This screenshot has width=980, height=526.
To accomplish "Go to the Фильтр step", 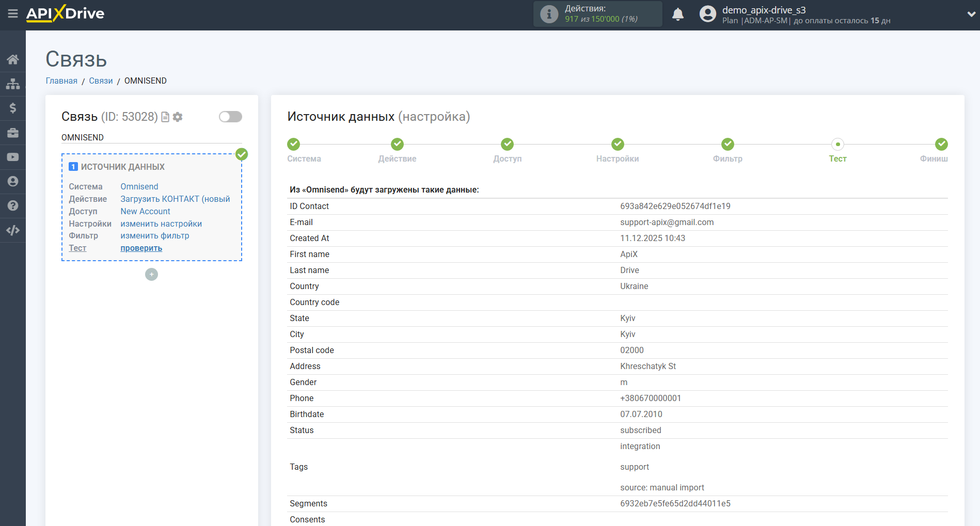I will [x=728, y=145].
